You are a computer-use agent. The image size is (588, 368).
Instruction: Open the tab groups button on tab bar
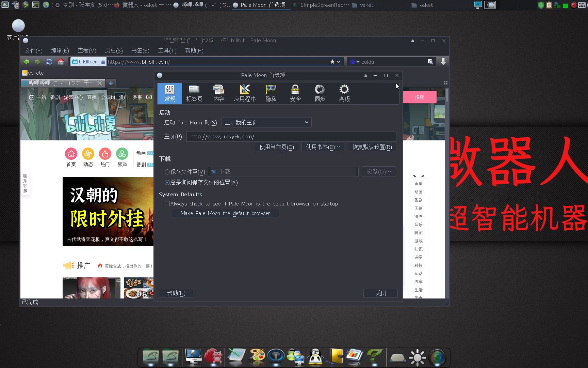click(x=445, y=83)
